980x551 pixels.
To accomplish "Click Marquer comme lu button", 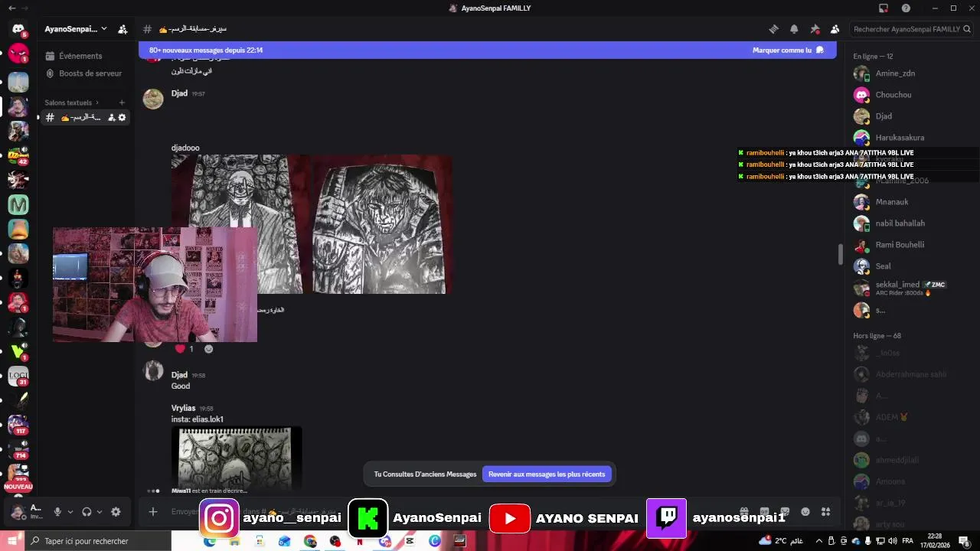I will [x=788, y=51].
